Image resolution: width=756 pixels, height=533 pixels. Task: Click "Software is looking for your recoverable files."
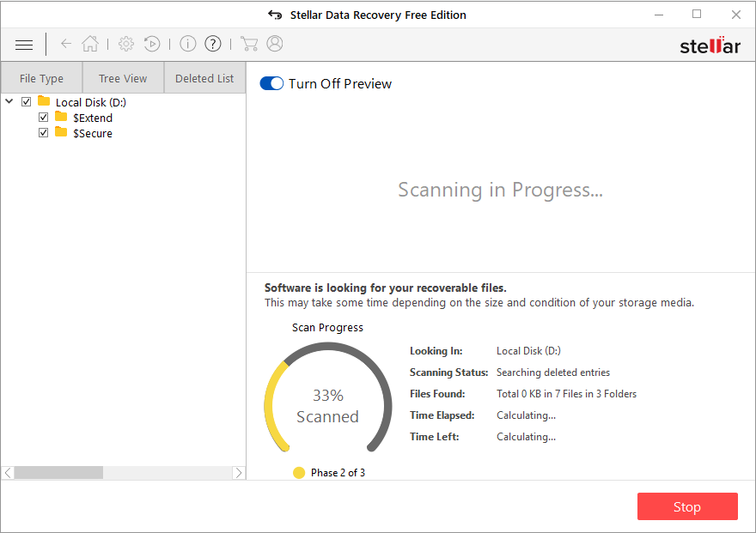click(x=385, y=288)
